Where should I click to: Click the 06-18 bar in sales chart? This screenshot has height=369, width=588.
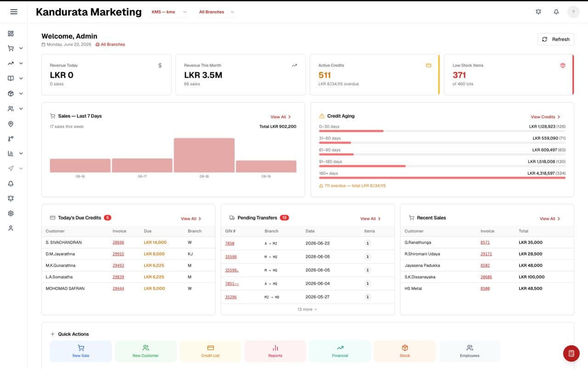tap(204, 155)
